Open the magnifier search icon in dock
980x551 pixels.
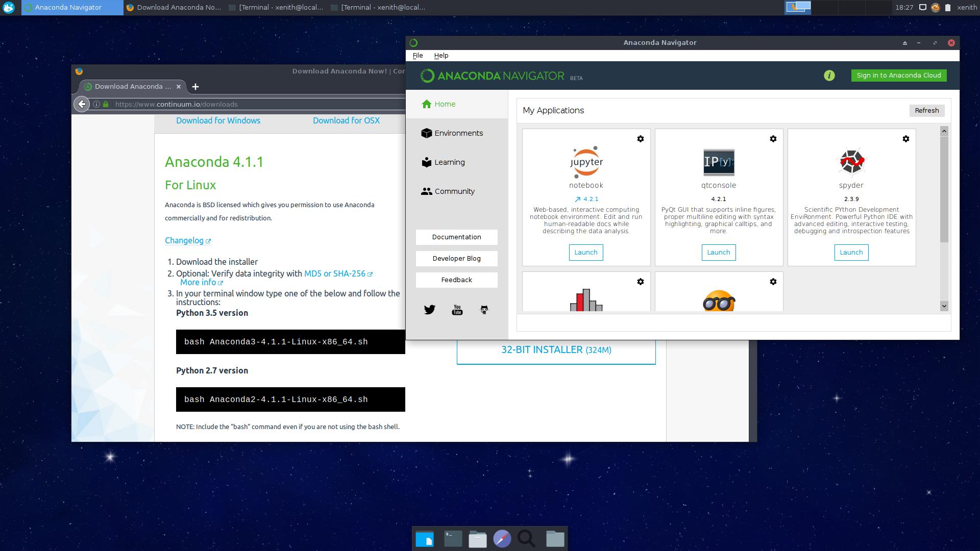pos(526,539)
